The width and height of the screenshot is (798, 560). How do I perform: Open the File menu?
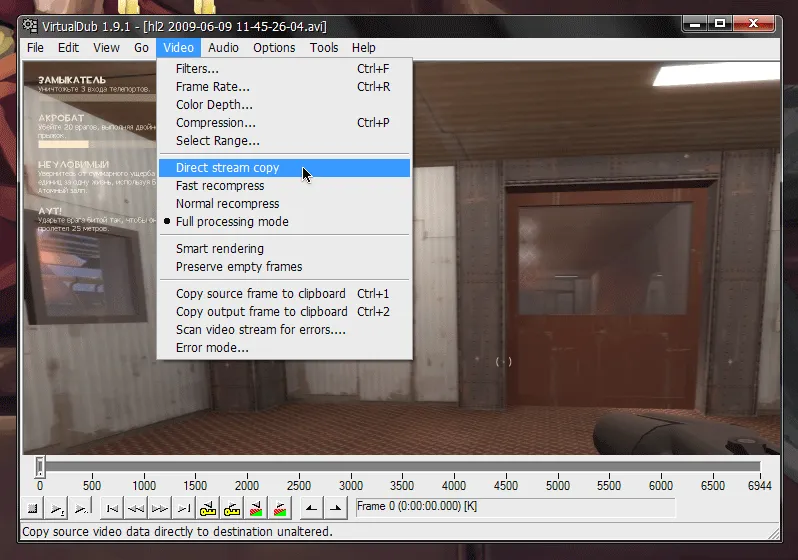pyautogui.click(x=35, y=47)
